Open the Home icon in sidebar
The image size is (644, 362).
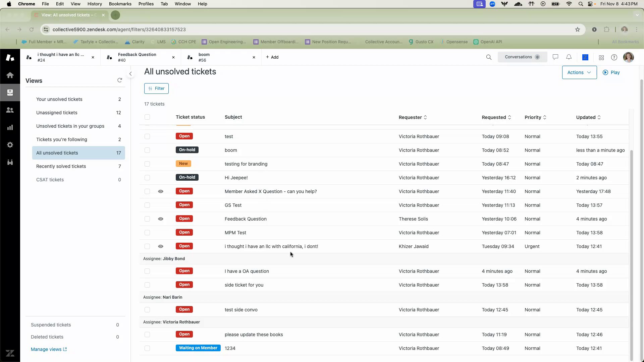(10, 75)
